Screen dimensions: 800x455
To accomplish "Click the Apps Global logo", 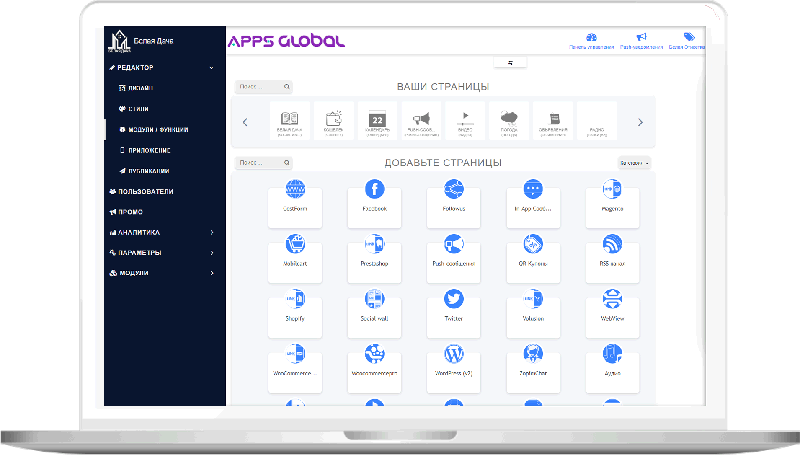I will coord(286,41).
